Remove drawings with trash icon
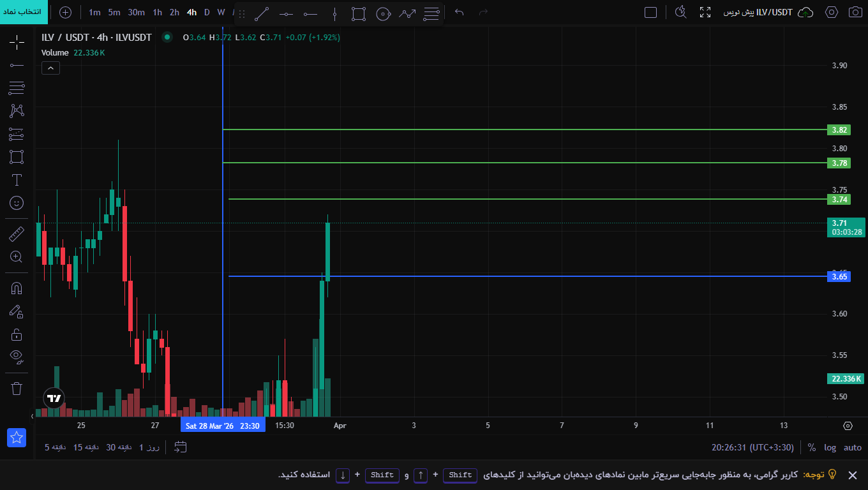 coord(17,388)
